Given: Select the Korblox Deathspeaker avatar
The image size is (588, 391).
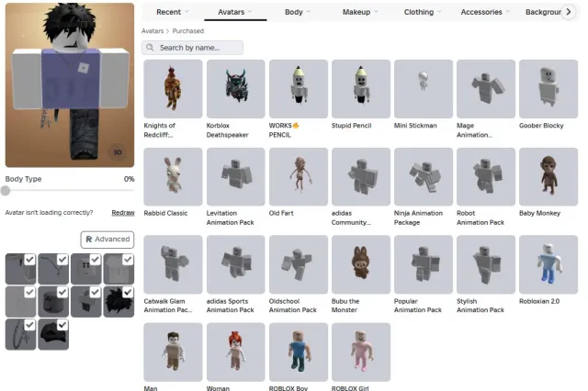Looking at the screenshot, I should pos(235,89).
